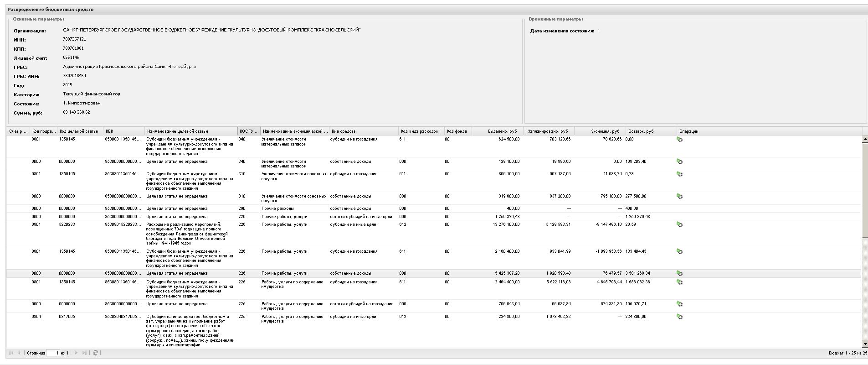
Task: Click 'остатки субсидий на иные цели' cell
Action: click(x=361, y=217)
